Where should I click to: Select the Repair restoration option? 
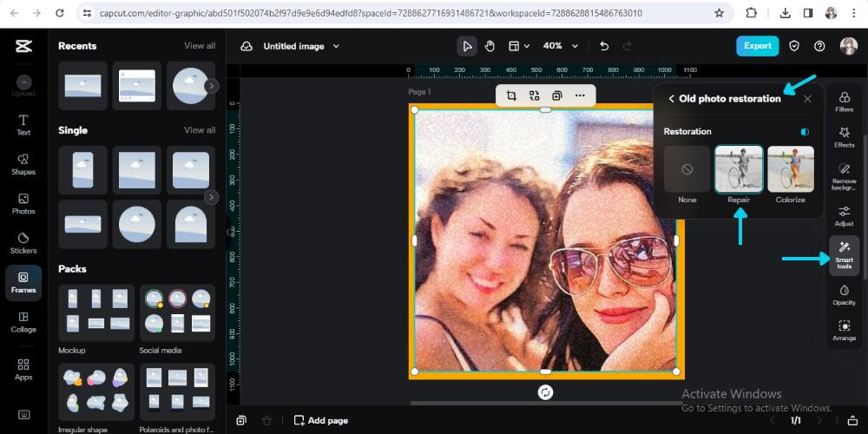(x=739, y=169)
